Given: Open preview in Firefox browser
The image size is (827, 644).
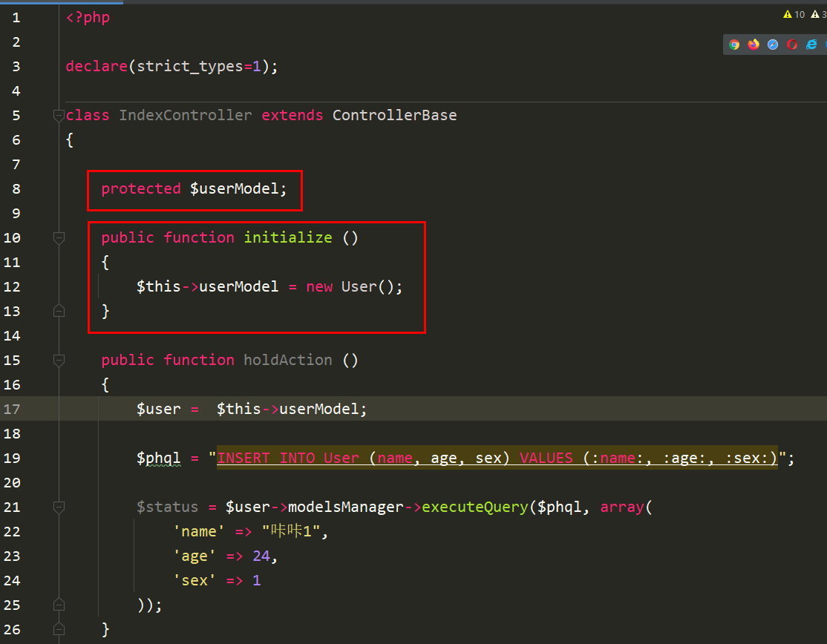Looking at the screenshot, I should (754, 45).
